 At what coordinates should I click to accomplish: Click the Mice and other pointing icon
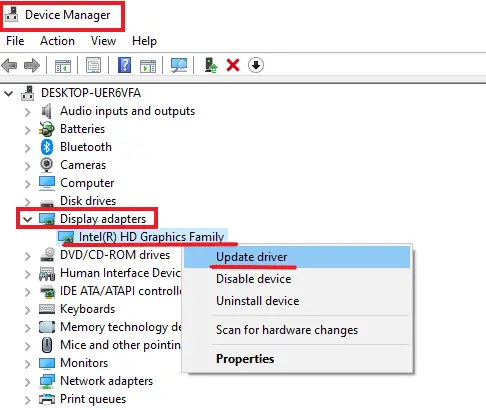(x=47, y=345)
